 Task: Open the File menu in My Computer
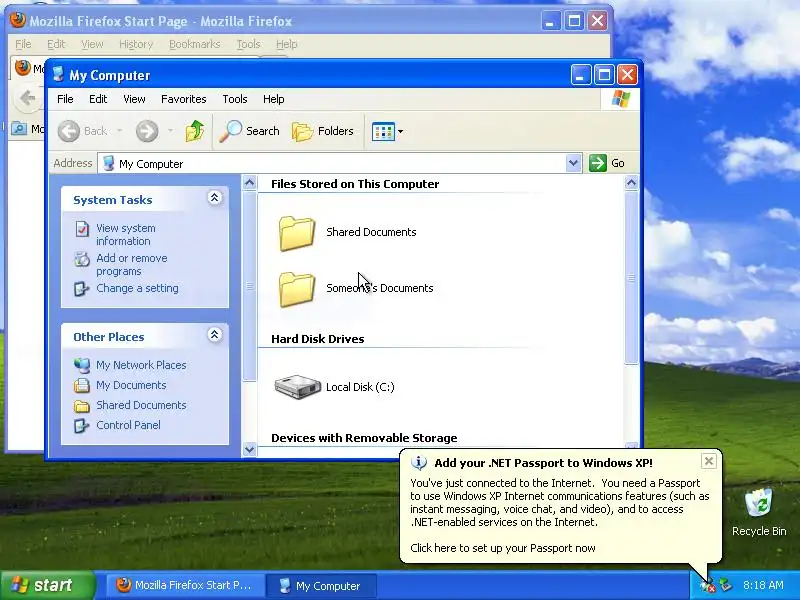pos(65,99)
